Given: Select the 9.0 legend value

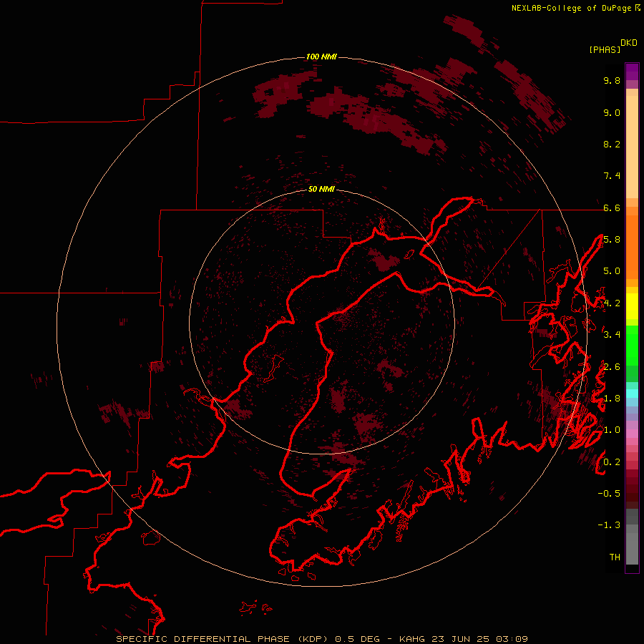Looking at the screenshot, I should [x=612, y=112].
